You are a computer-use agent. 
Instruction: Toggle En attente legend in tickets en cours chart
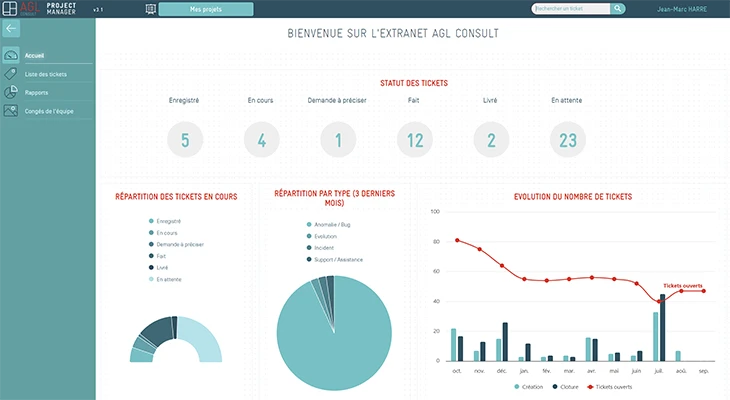click(x=165, y=279)
